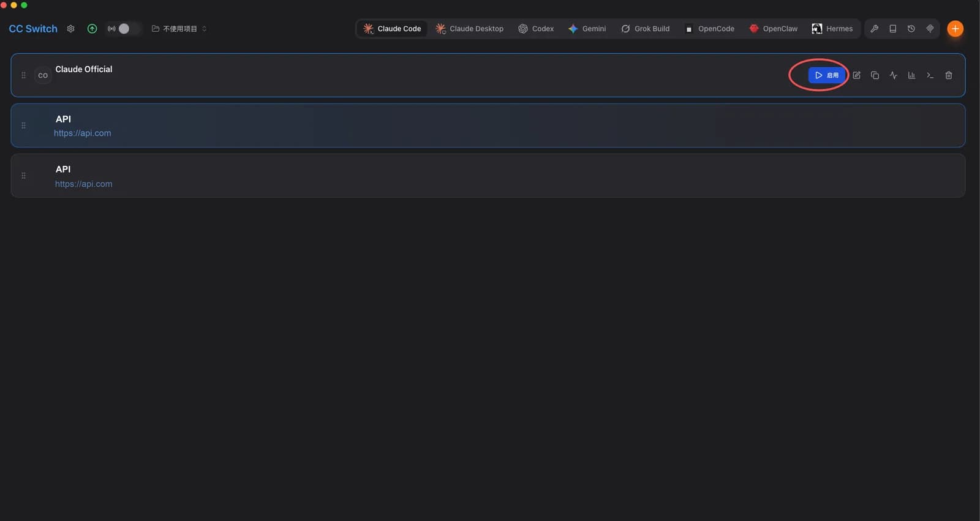980x521 pixels.
Task: Open the https://api.com link in bottom card
Action: (x=84, y=184)
